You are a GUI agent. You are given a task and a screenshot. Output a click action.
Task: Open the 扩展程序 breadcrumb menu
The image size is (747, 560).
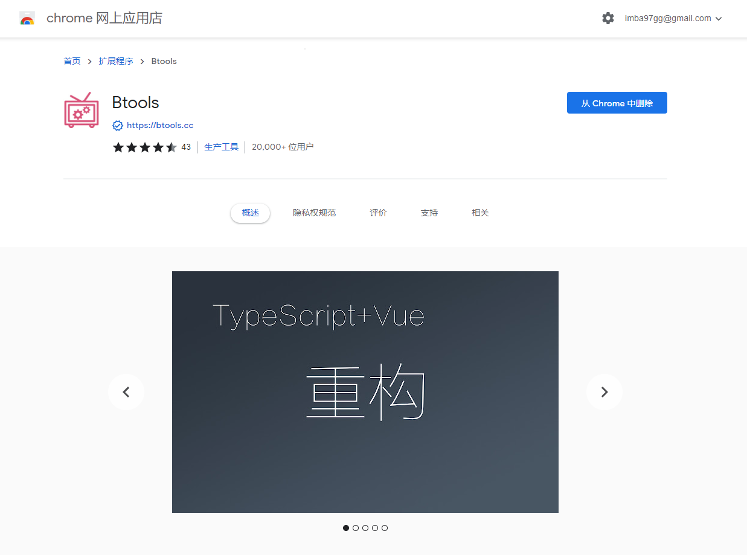coord(116,61)
